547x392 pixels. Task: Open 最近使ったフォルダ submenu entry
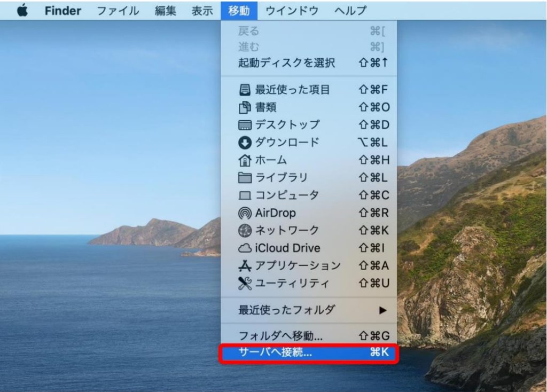309,310
